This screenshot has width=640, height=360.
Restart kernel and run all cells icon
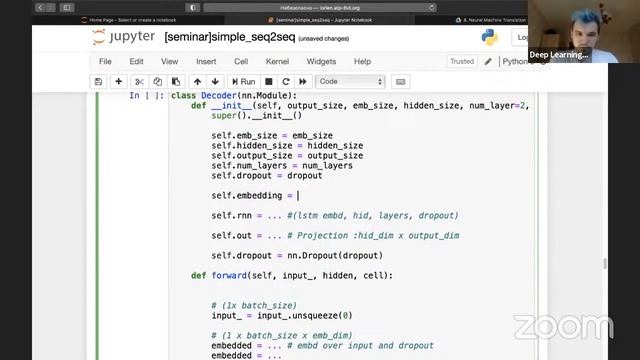[x=303, y=82]
